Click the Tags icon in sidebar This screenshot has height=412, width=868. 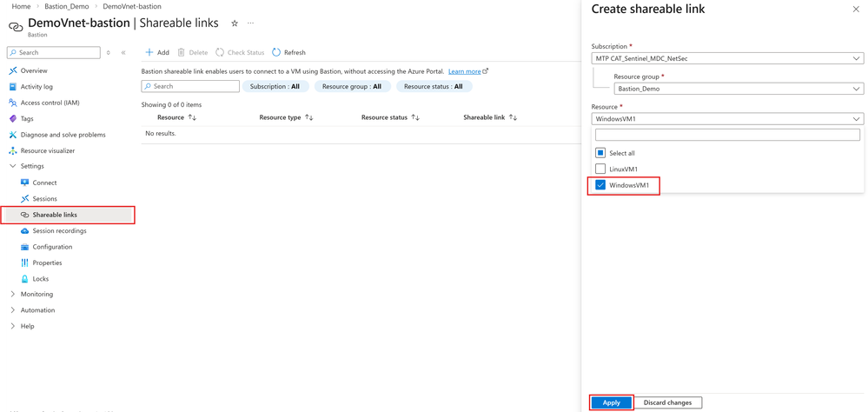[x=13, y=118]
